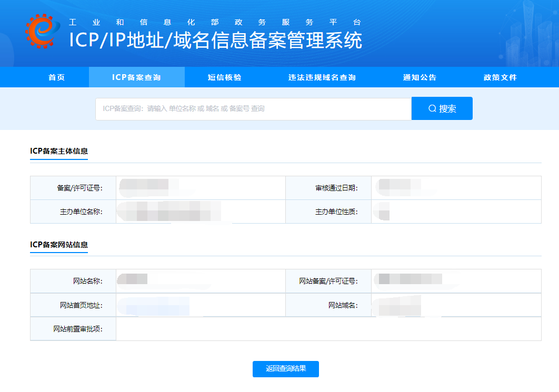Viewport: 559px width, 392px height.
Task: Click the 备案/许可证号 value cell
Action: [201, 188]
